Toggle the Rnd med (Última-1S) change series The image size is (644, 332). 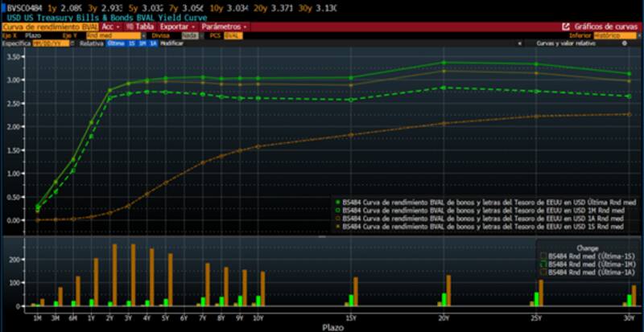click(542, 256)
